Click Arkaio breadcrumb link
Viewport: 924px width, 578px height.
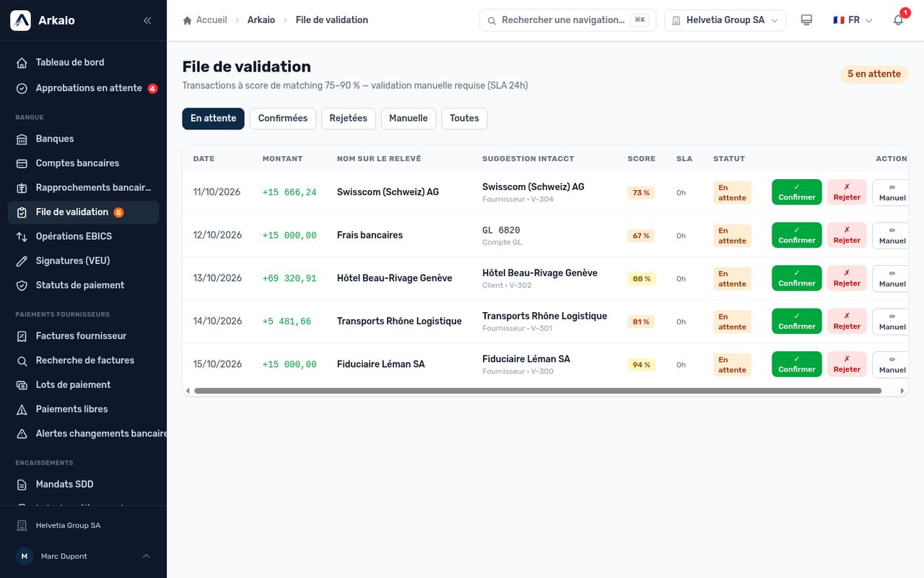coord(261,20)
